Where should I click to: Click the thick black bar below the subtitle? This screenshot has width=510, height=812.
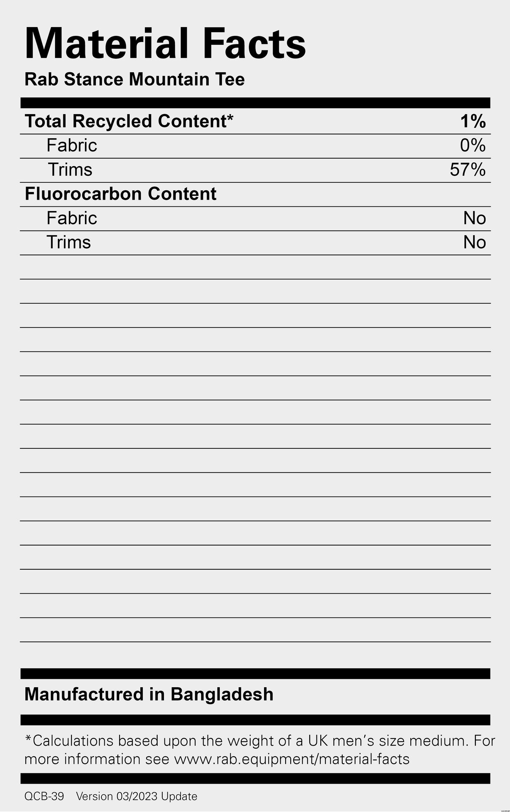pyautogui.click(x=255, y=103)
